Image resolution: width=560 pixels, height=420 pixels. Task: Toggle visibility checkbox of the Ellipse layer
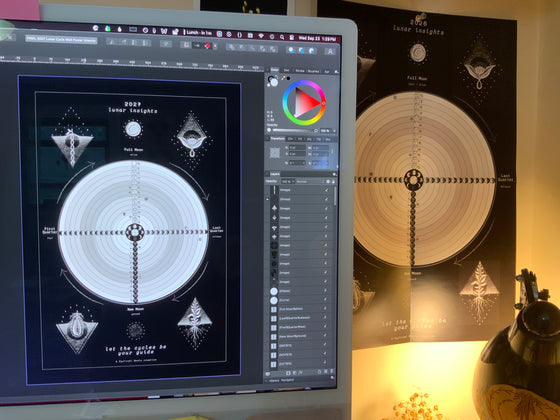click(x=325, y=290)
